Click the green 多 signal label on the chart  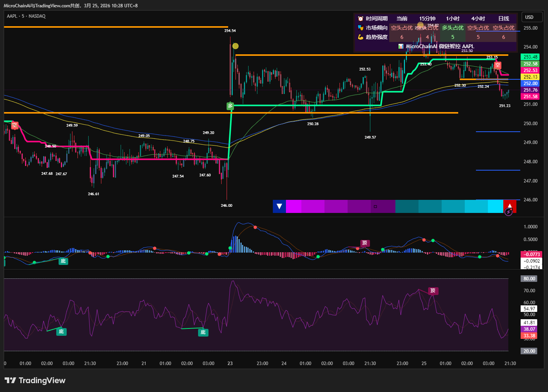coord(230,106)
